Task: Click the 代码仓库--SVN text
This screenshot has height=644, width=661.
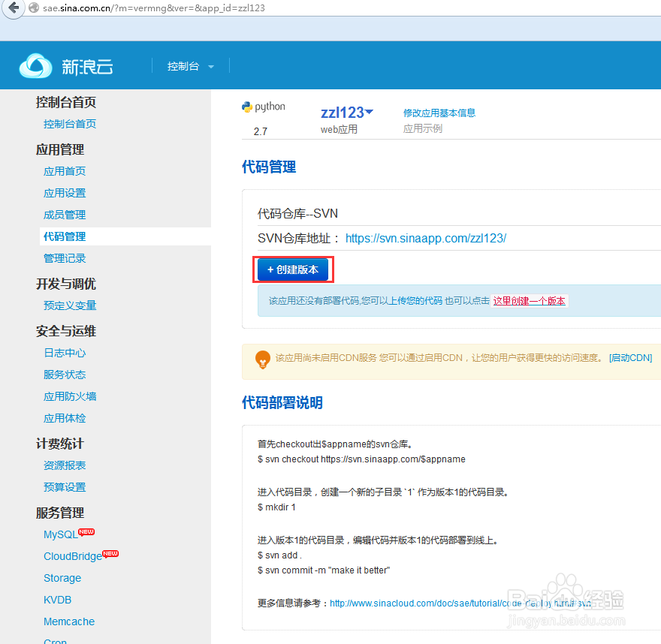Action: coord(297,214)
